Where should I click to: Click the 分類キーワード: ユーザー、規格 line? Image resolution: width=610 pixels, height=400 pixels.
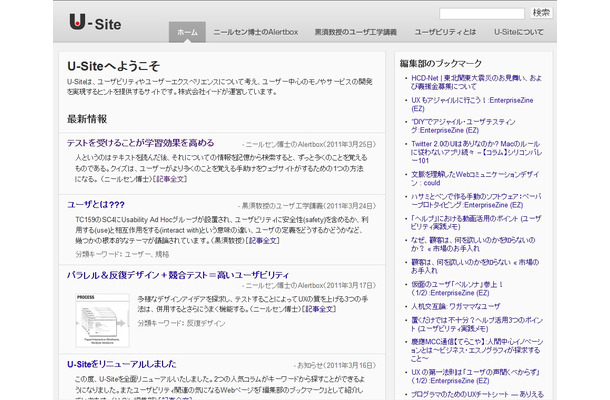point(122,254)
